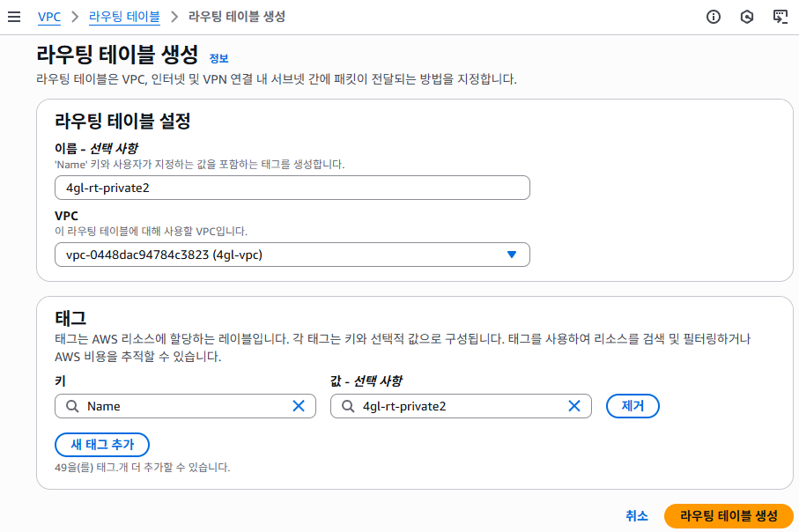Open the info panel icon

tap(714, 17)
